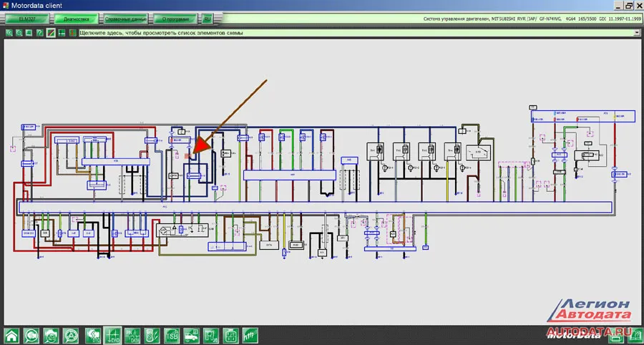
Task: Open the vehicle component location icon
Action: (191, 336)
